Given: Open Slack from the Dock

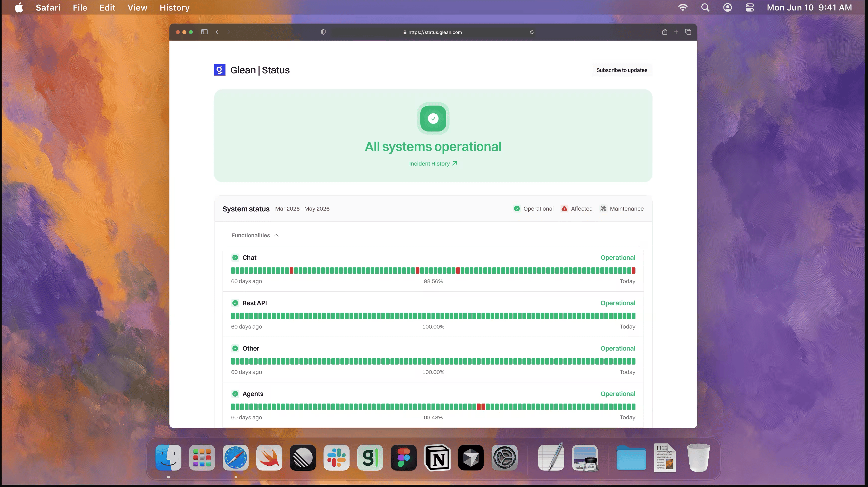Looking at the screenshot, I should pyautogui.click(x=336, y=457).
